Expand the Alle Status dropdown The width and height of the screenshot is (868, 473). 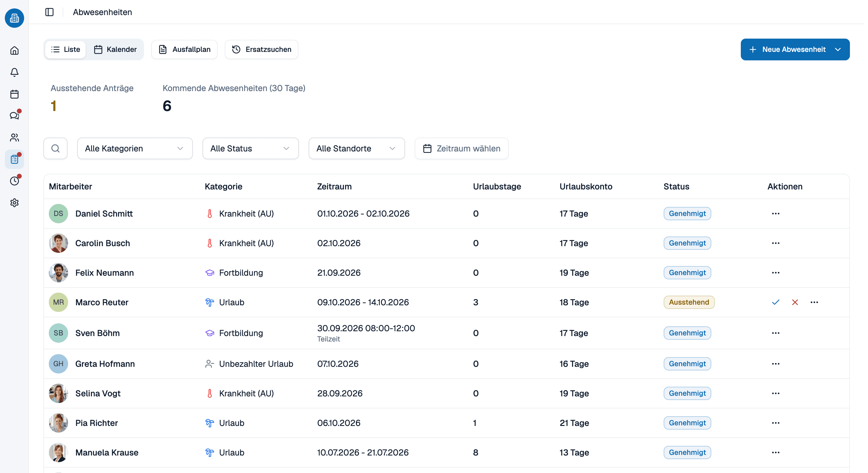[x=251, y=148]
